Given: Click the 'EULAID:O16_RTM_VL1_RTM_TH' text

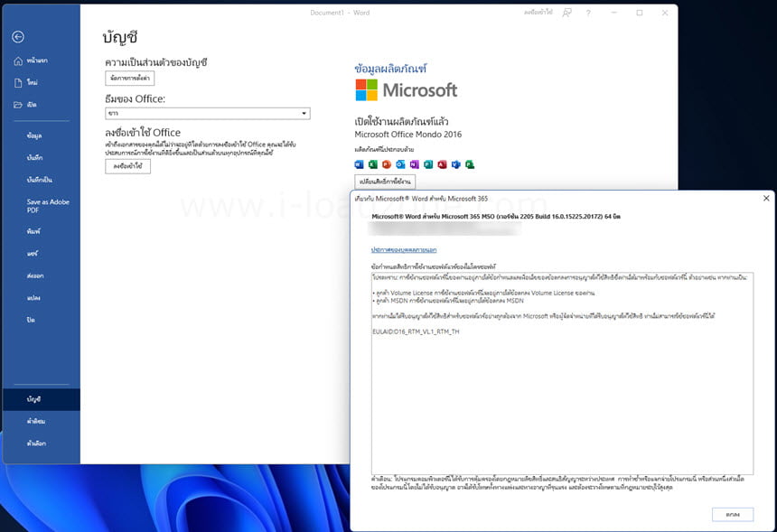Looking at the screenshot, I should pyautogui.click(x=416, y=331).
